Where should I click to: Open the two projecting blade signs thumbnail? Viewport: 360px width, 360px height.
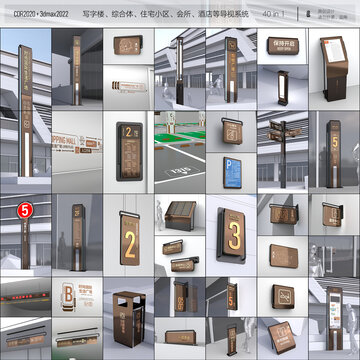click(x=180, y=256)
